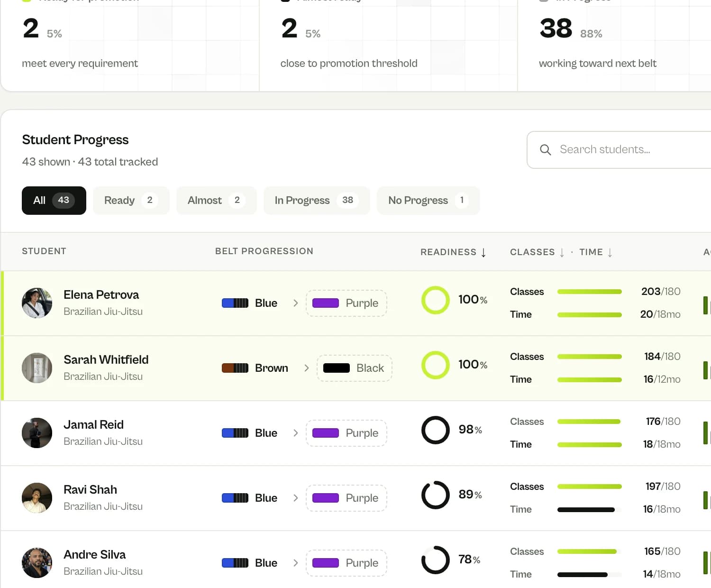The width and height of the screenshot is (711, 588).
Task: Click Jamal Reid's name
Action: click(94, 425)
